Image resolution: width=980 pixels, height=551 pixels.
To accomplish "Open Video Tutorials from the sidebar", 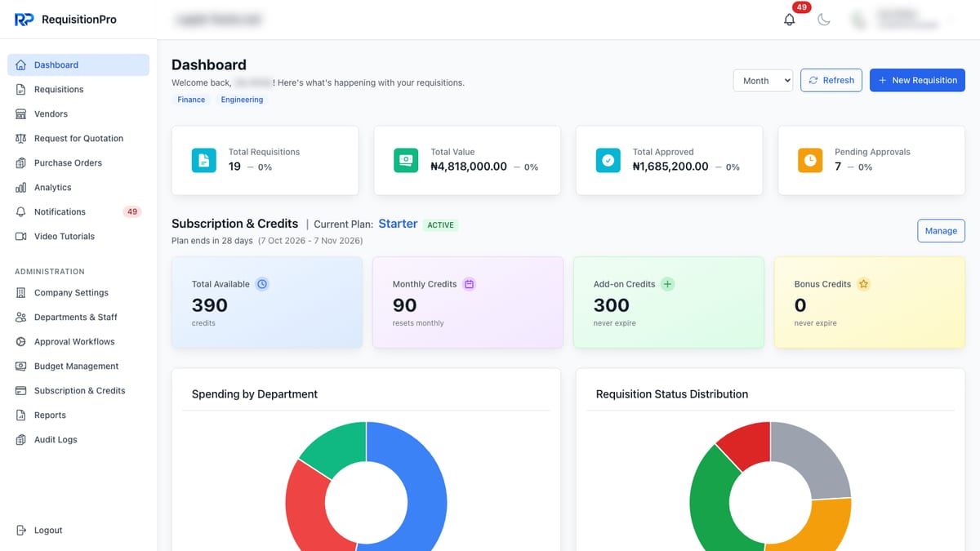I will pos(78,237).
